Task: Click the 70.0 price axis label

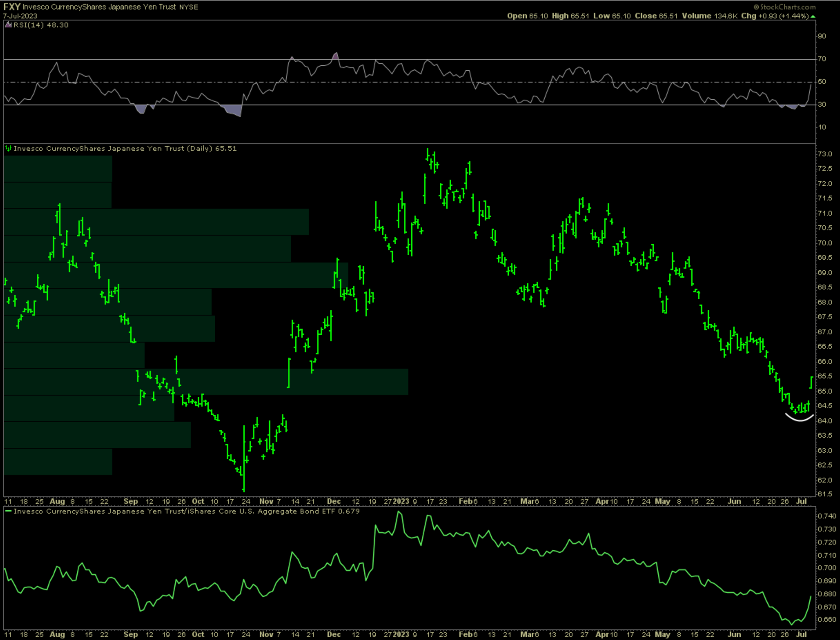Action: [825, 243]
